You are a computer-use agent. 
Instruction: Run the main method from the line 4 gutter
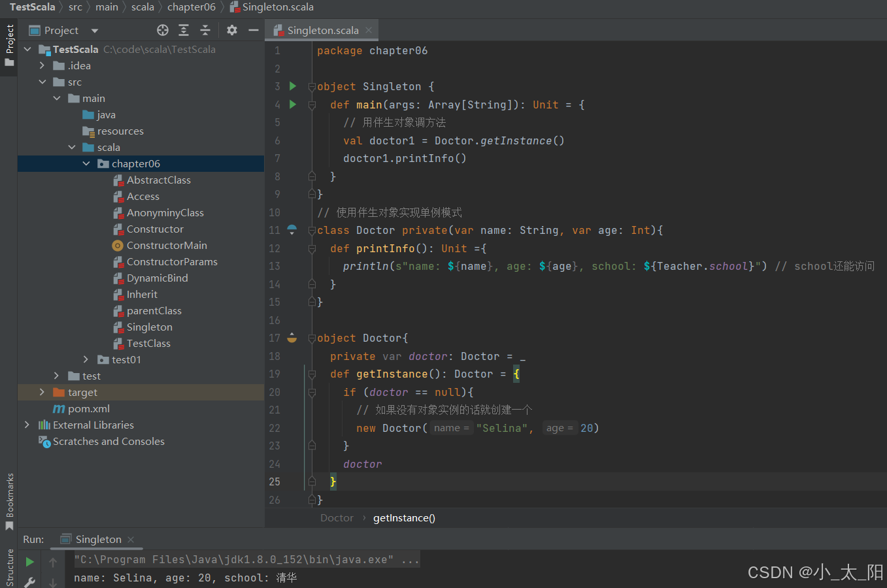coord(293,105)
